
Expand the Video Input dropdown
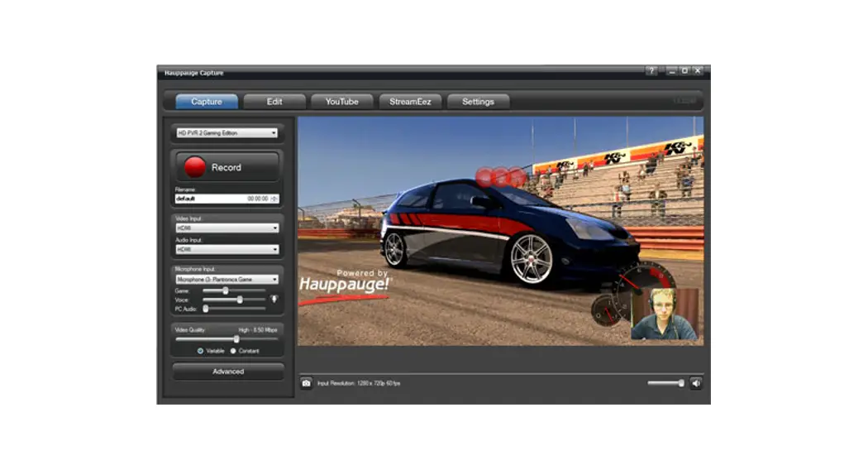coord(227,228)
